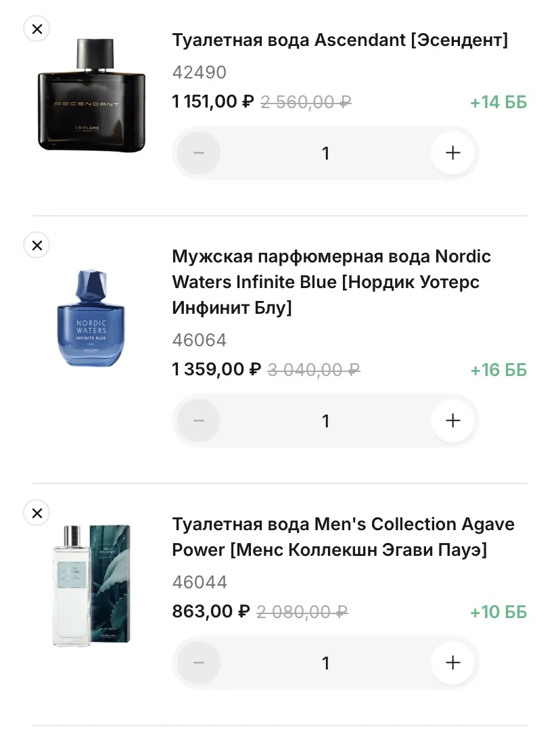Tap Agave Power quantity number field
Viewport: 560px width, 729px height.
tap(325, 663)
